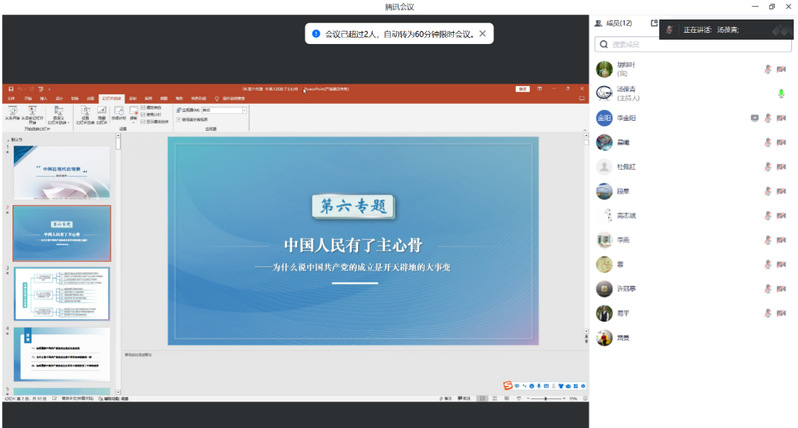Dismiss the 60分钟限时会议 notification with X
This screenshot has width=798, height=428.
[483, 33]
